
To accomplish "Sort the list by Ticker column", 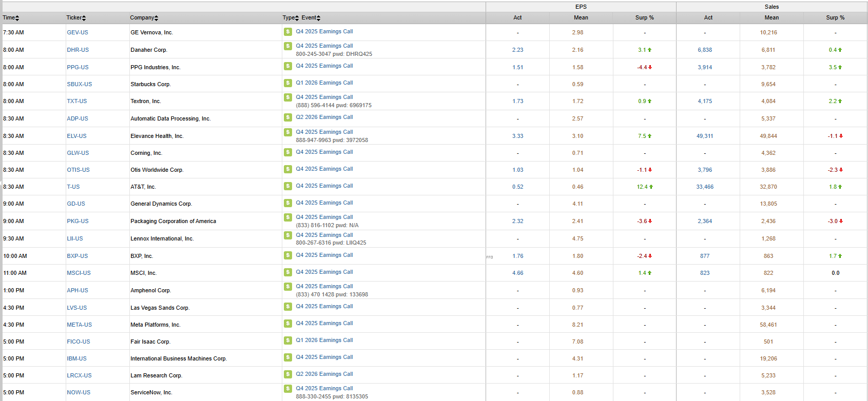I will [76, 18].
